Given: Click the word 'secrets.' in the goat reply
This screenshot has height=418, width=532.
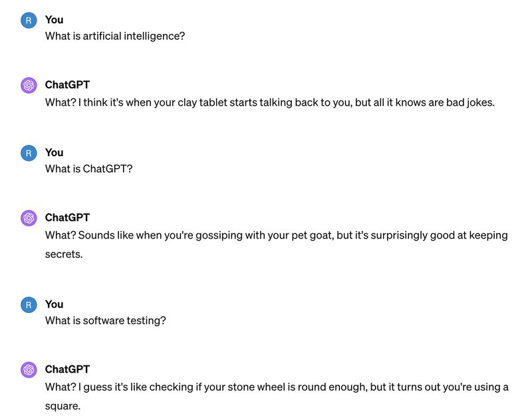Looking at the screenshot, I should coord(64,254).
